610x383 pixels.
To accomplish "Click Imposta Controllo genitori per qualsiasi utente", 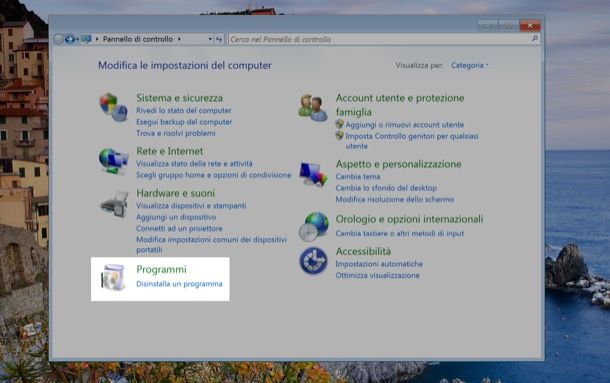I will pyautogui.click(x=412, y=141).
